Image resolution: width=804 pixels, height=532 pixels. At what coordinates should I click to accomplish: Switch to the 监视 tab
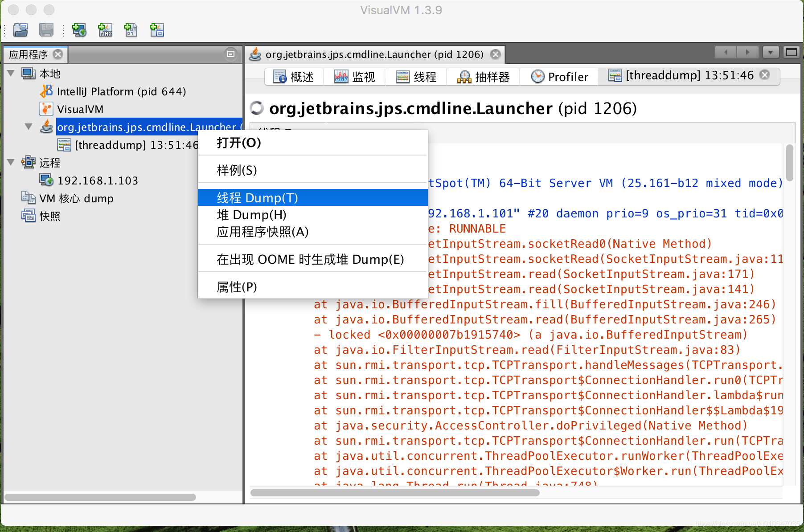[355, 77]
